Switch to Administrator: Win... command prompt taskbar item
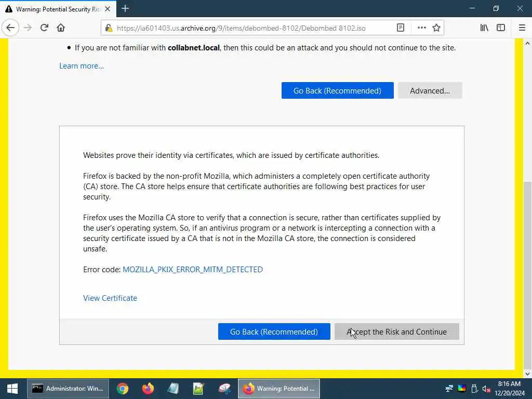The image size is (532, 399). click(68, 389)
